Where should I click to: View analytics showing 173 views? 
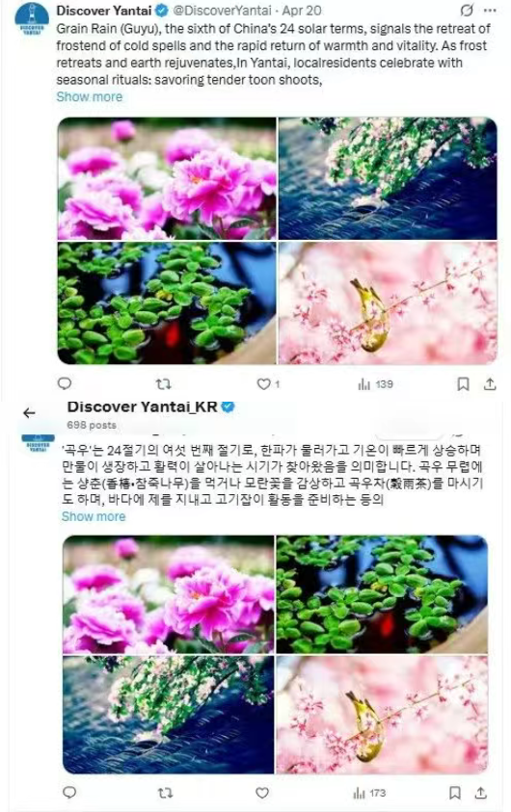(369, 793)
